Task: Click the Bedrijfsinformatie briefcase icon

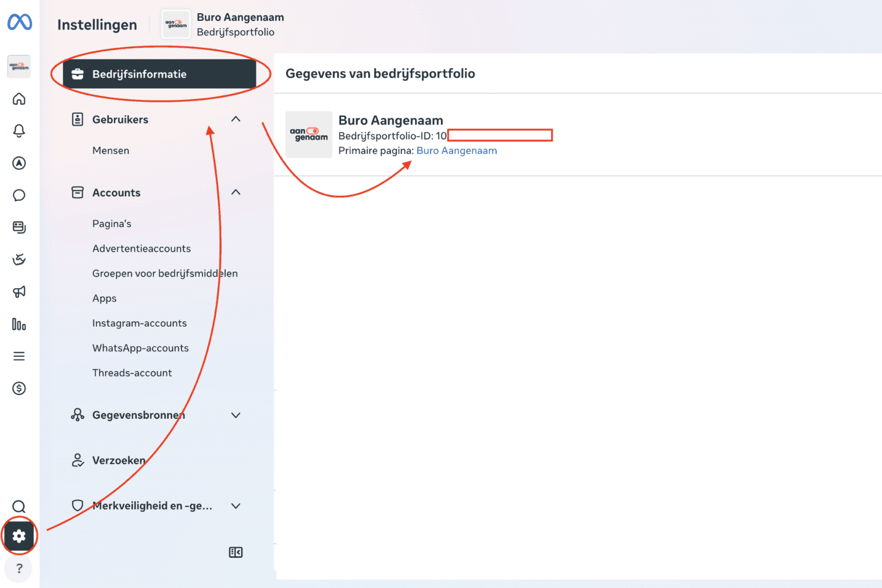Action: coord(78,74)
